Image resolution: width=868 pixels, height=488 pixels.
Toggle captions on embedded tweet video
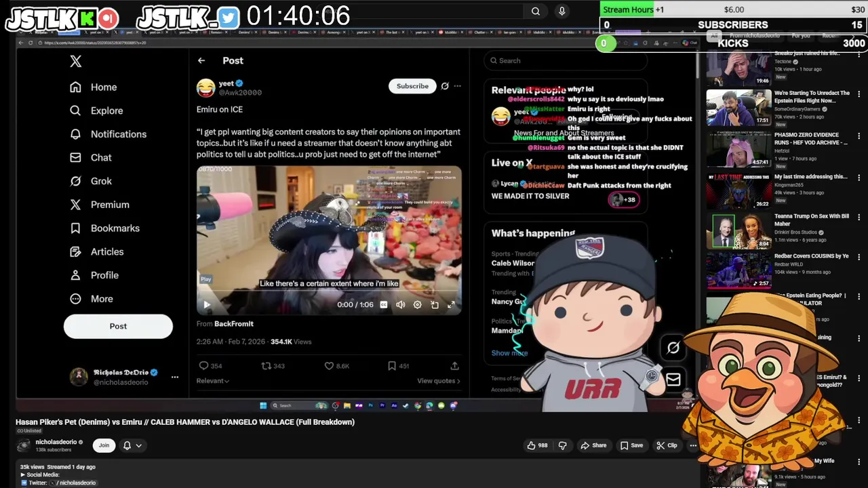pyautogui.click(x=384, y=305)
